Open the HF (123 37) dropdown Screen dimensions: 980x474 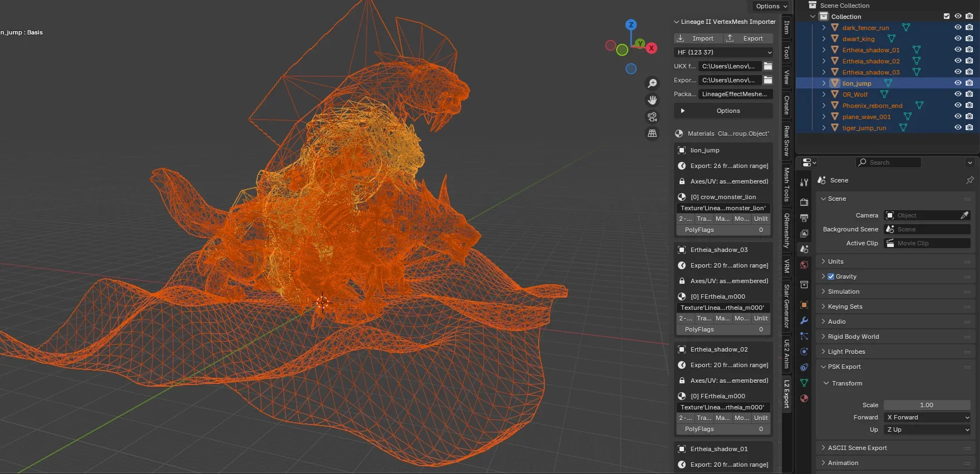click(x=723, y=52)
